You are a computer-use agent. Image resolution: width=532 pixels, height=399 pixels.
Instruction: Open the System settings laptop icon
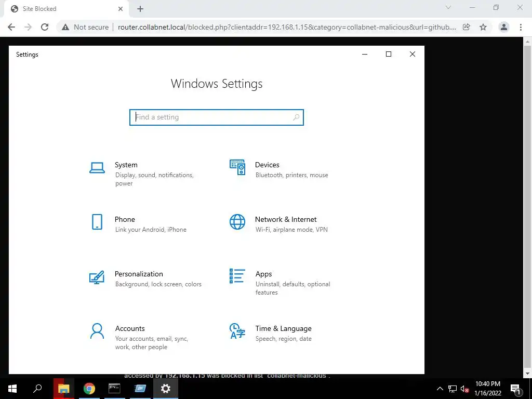click(97, 168)
